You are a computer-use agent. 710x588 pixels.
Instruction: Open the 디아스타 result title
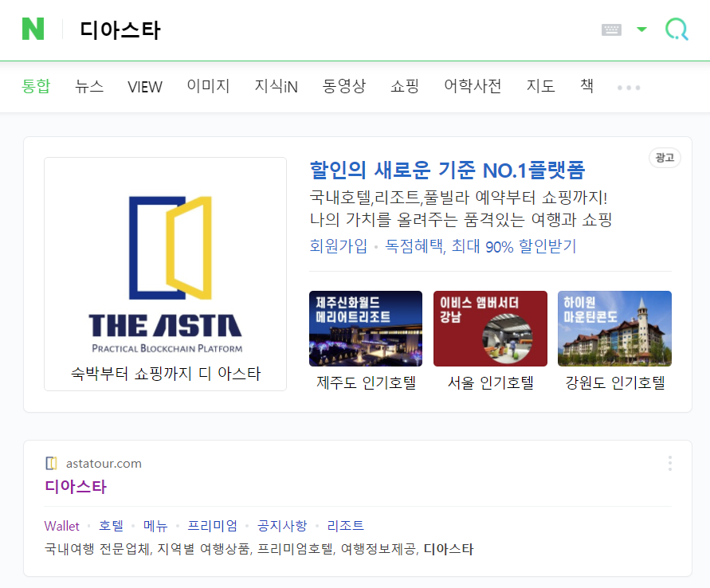tap(76, 487)
